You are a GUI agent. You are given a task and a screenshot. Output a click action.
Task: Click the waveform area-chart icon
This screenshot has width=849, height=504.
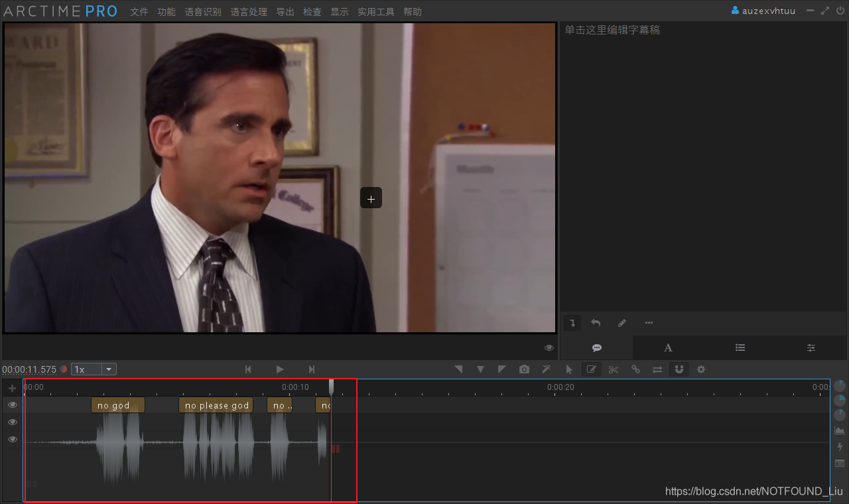840,431
